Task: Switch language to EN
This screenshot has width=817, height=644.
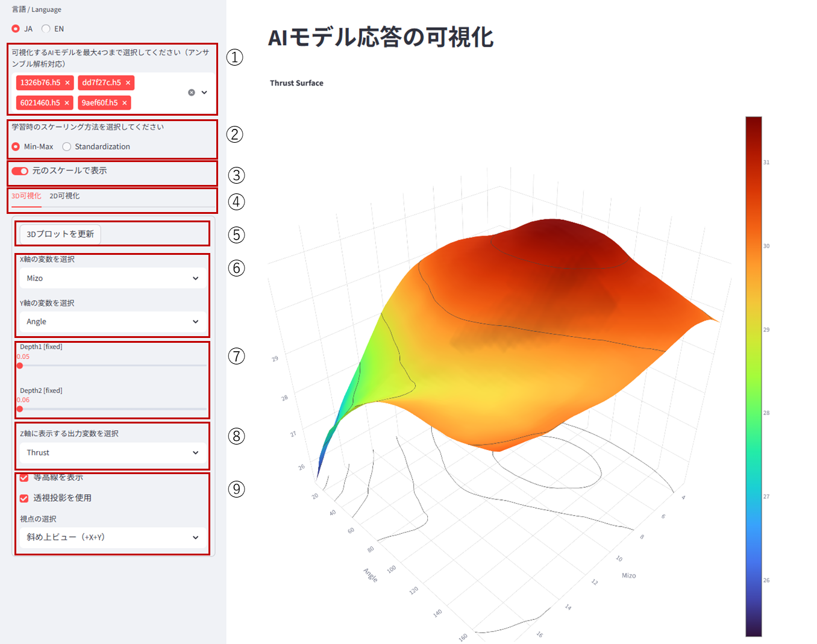Action: pyautogui.click(x=46, y=29)
